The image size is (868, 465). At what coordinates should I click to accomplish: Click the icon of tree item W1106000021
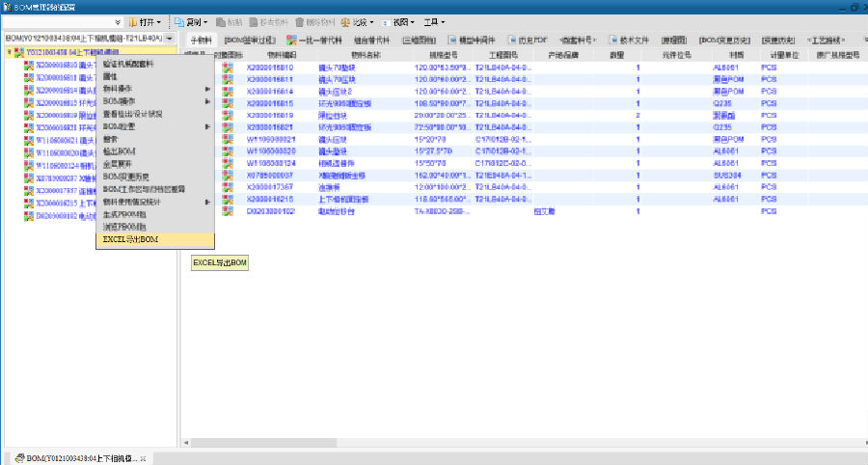tap(29, 140)
